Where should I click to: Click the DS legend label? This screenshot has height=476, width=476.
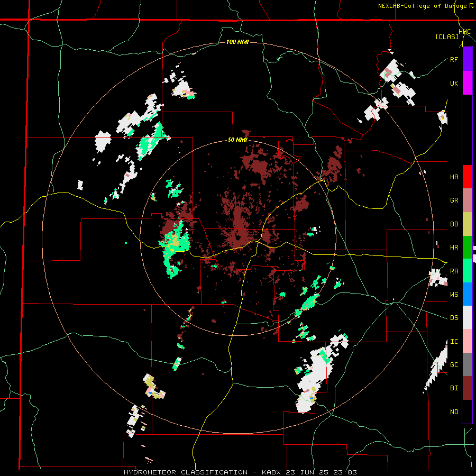click(454, 317)
